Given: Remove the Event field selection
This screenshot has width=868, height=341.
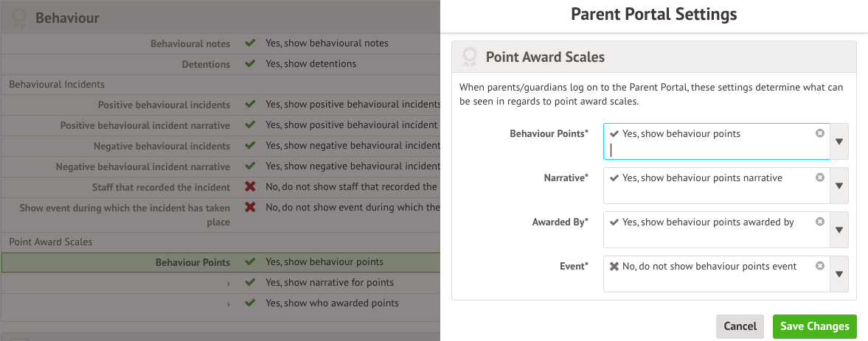Looking at the screenshot, I should click(x=820, y=266).
